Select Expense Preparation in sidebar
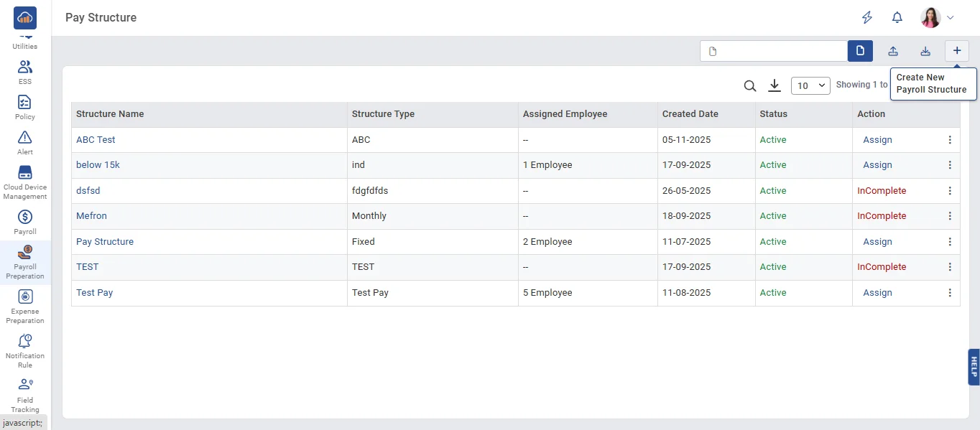 [25, 306]
